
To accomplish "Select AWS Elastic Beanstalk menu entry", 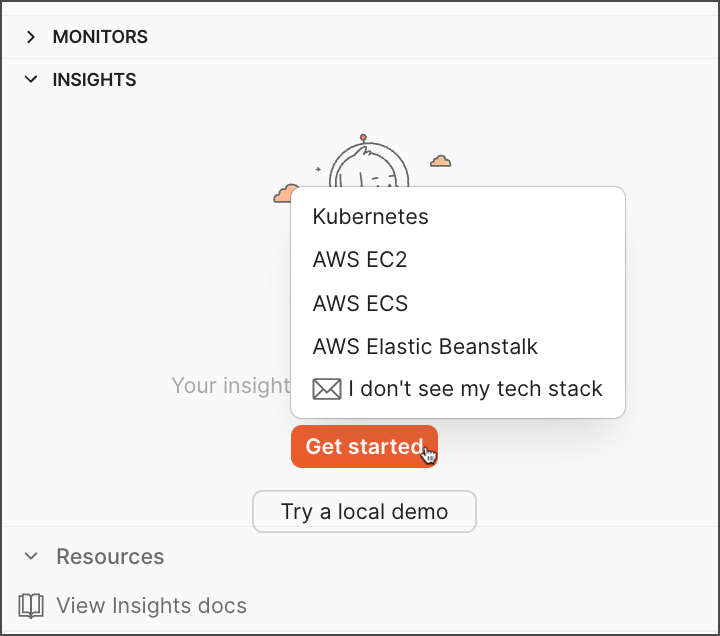I will [425, 347].
